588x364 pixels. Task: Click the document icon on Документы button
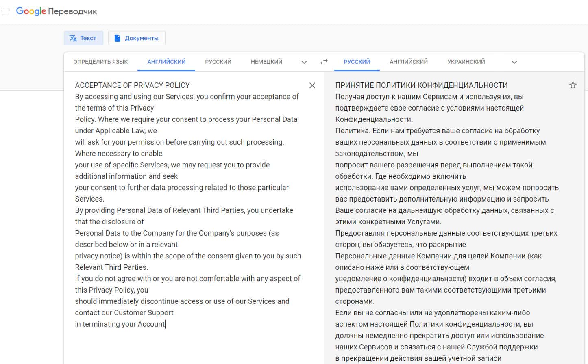pyautogui.click(x=118, y=38)
